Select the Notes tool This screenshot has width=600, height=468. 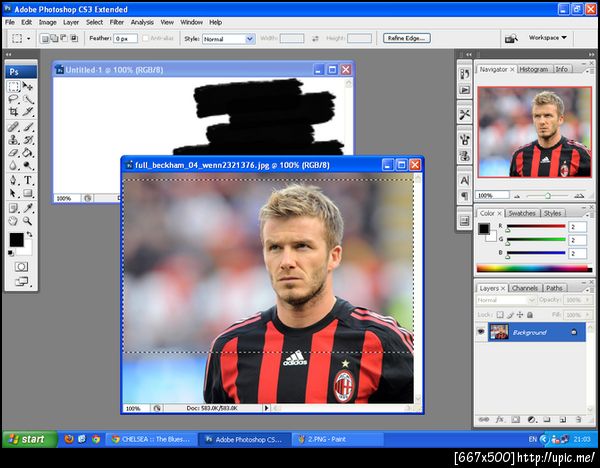click(14, 208)
